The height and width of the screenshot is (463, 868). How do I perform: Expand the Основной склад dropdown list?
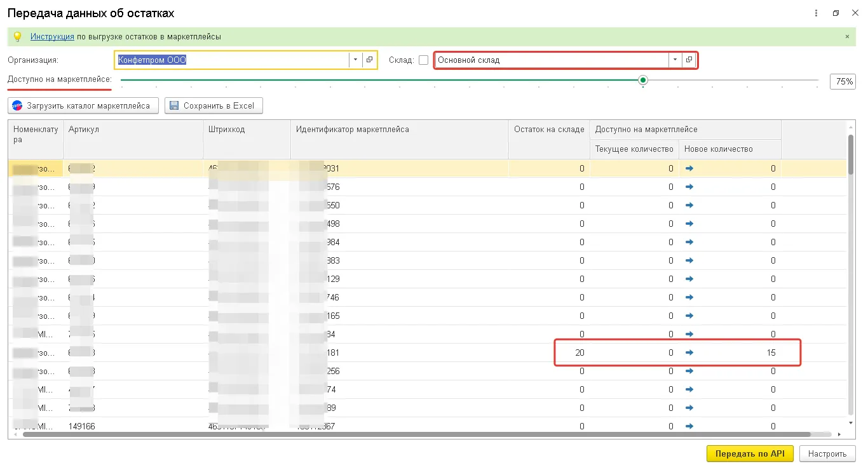tap(675, 60)
